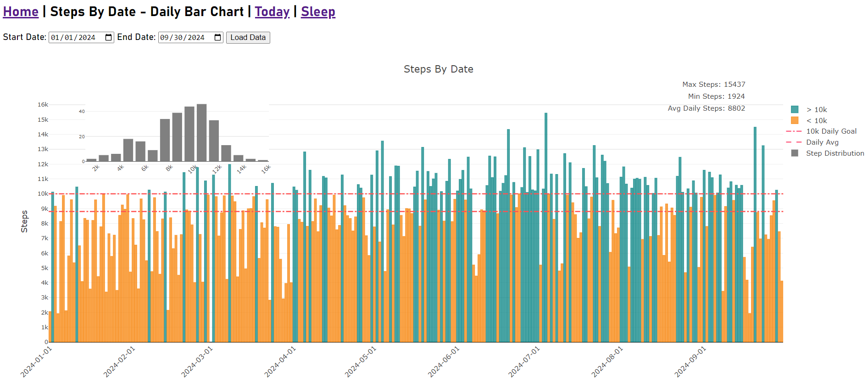Go to the Home page link
Screen dimensions: 868x389
pyautogui.click(x=21, y=11)
